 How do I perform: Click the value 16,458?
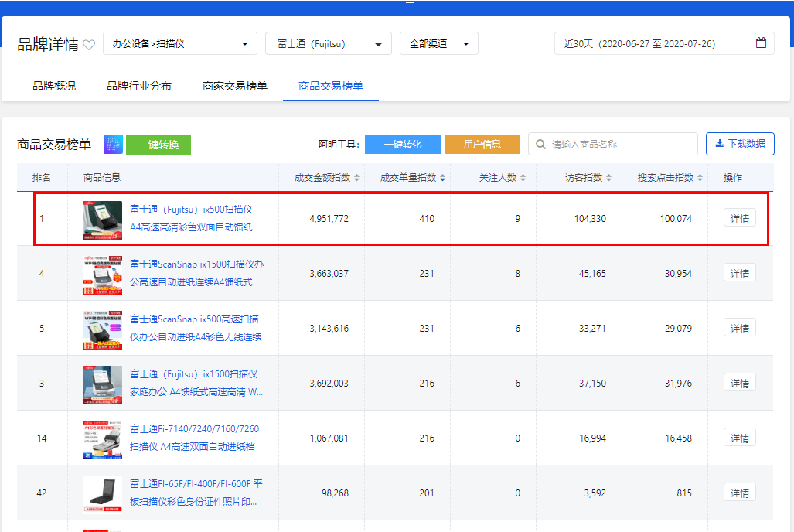tap(679, 438)
